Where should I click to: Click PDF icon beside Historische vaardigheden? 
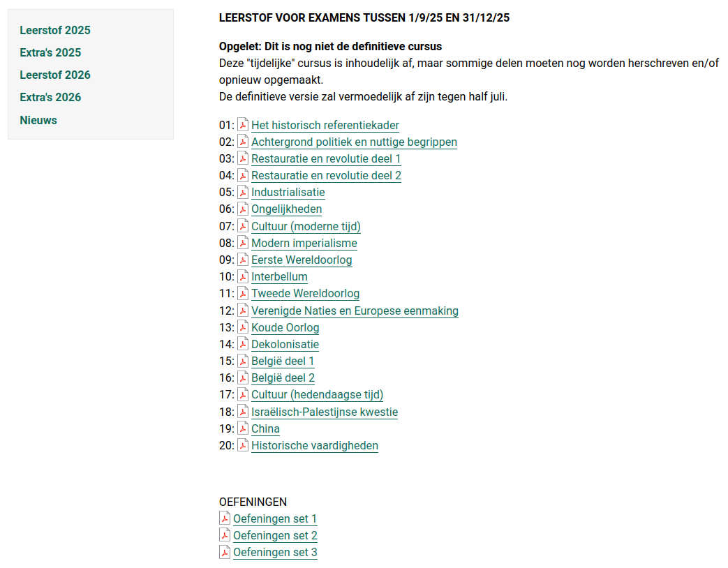(243, 444)
